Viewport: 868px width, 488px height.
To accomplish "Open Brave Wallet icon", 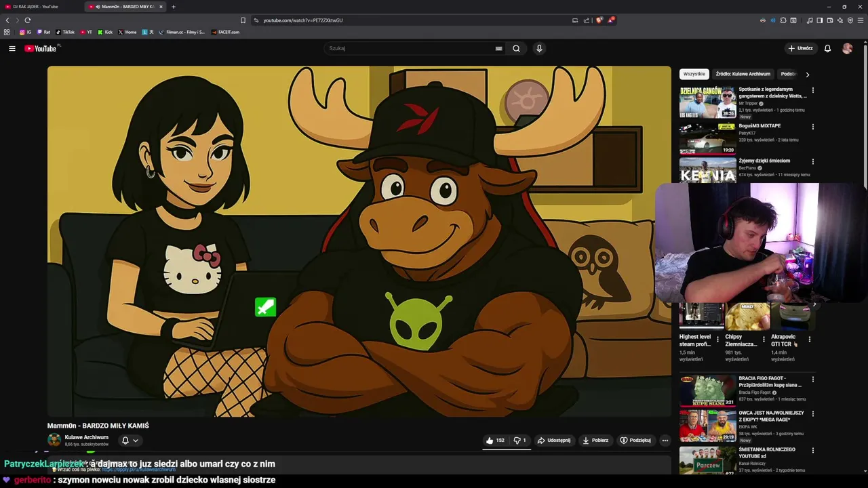I will pyautogui.click(x=829, y=20).
